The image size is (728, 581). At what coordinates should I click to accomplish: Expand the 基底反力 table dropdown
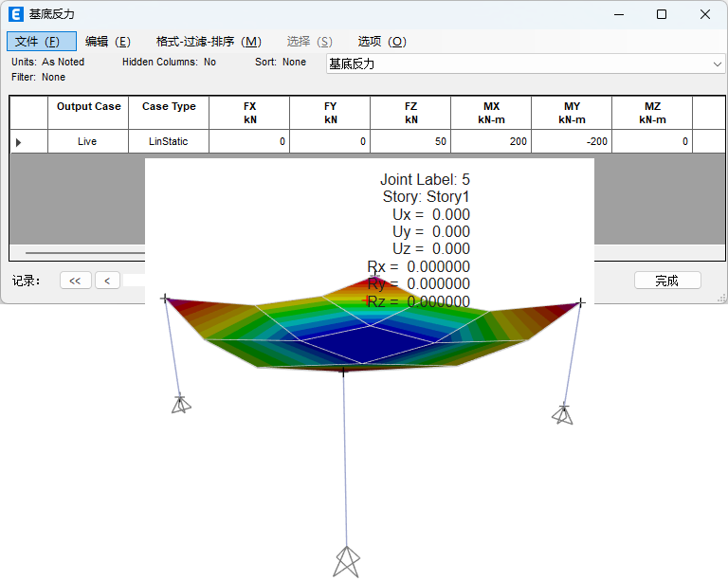(717, 64)
